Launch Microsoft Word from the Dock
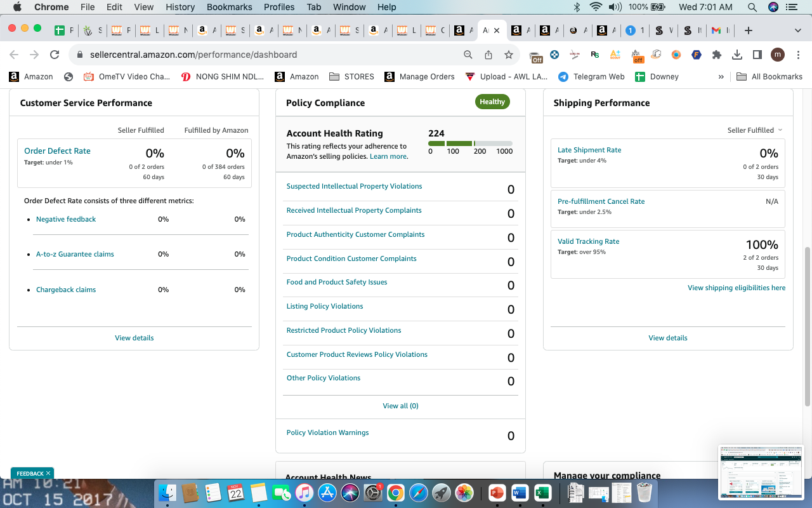 click(x=520, y=493)
